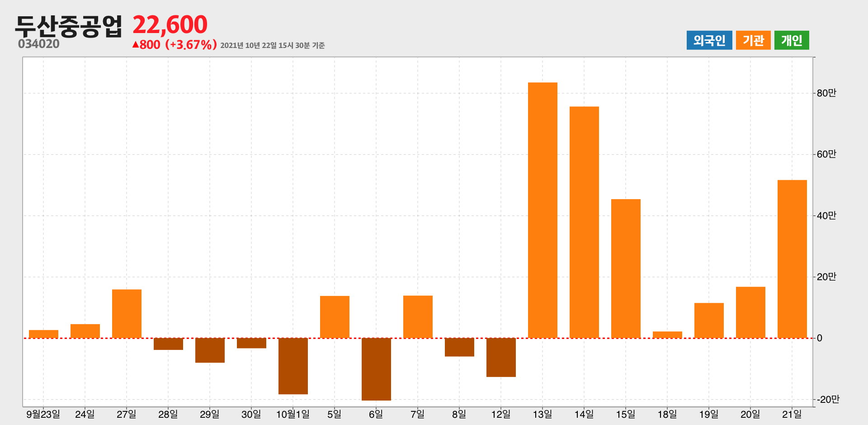868x425 pixels.
Task: Select the 개인 legend button
Action: click(x=792, y=40)
